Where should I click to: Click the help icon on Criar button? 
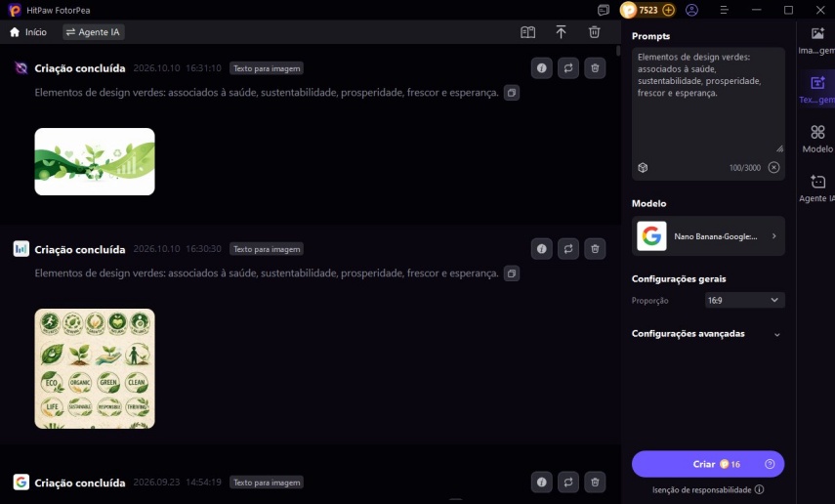pyautogui.click(x=770, y=464)
